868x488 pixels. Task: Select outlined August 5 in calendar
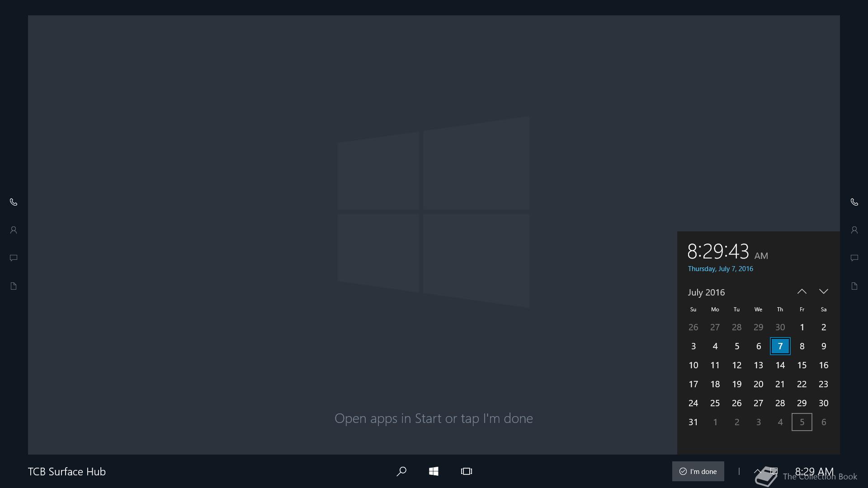802,422
